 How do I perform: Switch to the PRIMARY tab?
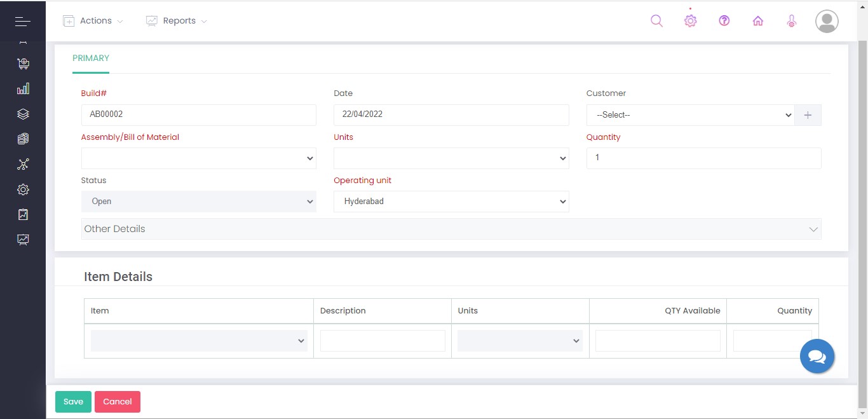click(x=90, y=58)
